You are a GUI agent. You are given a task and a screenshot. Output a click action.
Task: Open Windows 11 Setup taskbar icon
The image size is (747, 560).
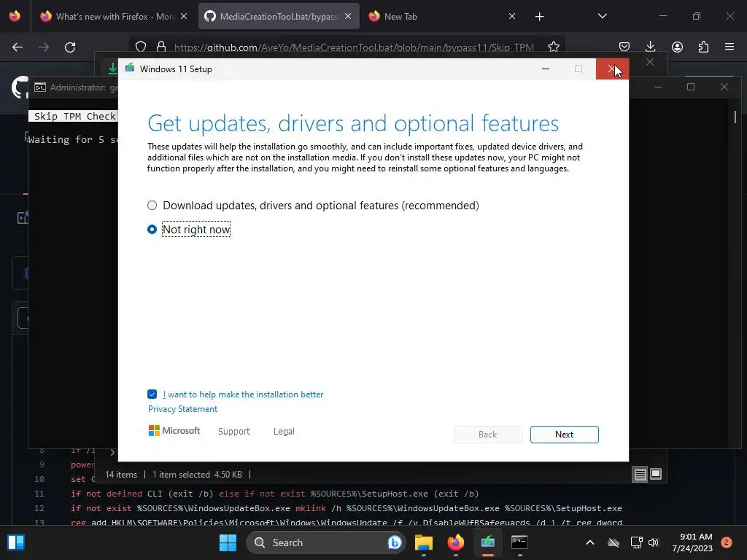tap(488, 542)
